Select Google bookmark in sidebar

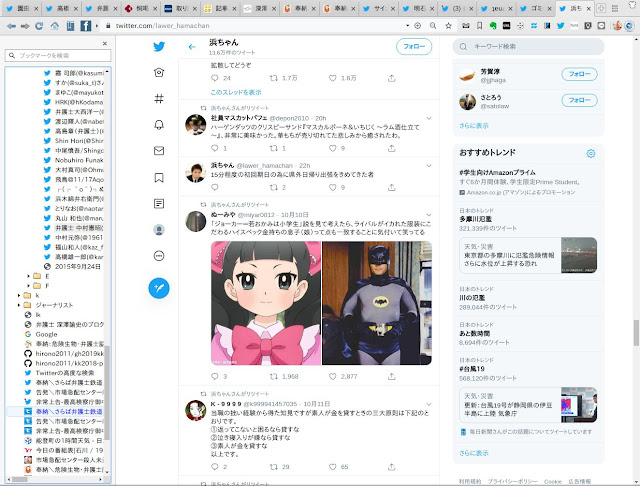46,334
